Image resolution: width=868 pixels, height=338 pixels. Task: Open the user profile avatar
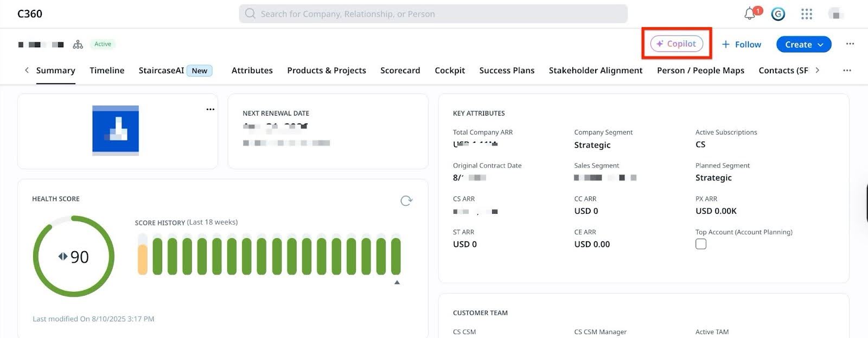click(836, 14)
